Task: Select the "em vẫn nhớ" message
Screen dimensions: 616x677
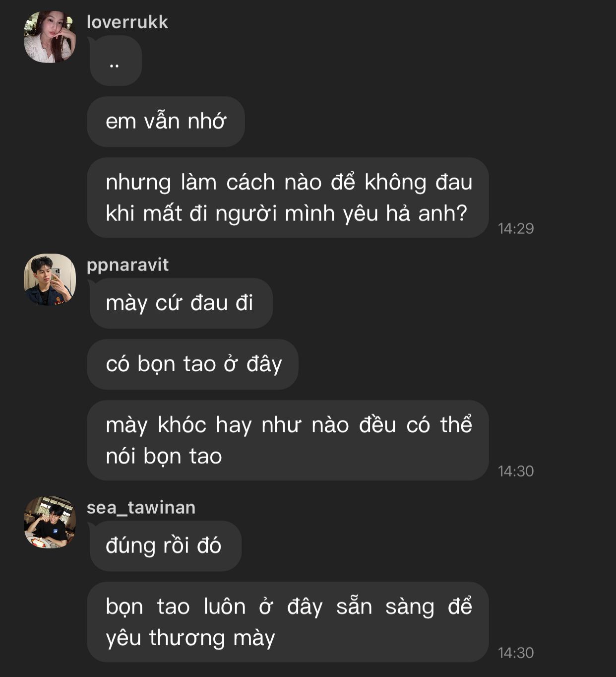Action: (x=166, y=122)
